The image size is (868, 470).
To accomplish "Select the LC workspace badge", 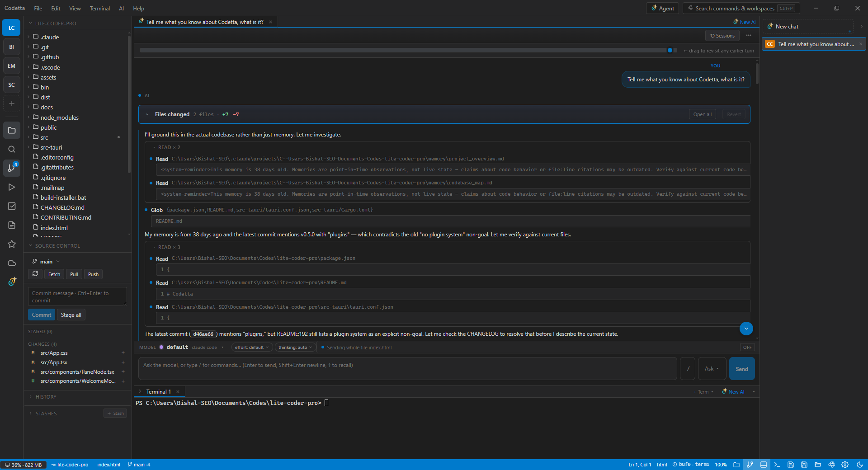I will coord(11,28).
